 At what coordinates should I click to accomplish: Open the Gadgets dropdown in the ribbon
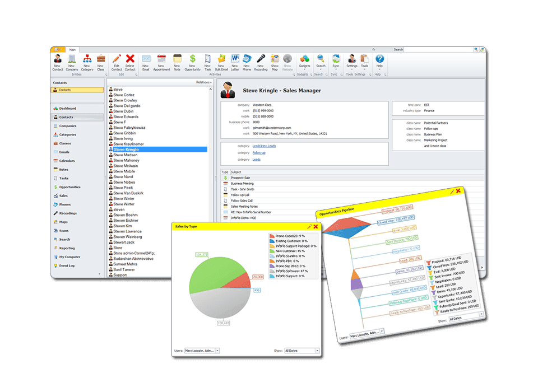304,60
